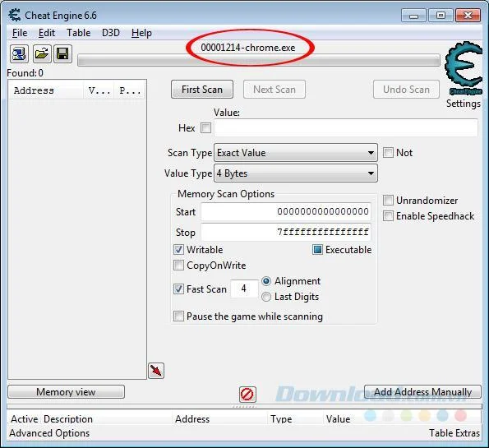Open the Value Type 4 Bytes dropdown

click(x=295, y=173)
